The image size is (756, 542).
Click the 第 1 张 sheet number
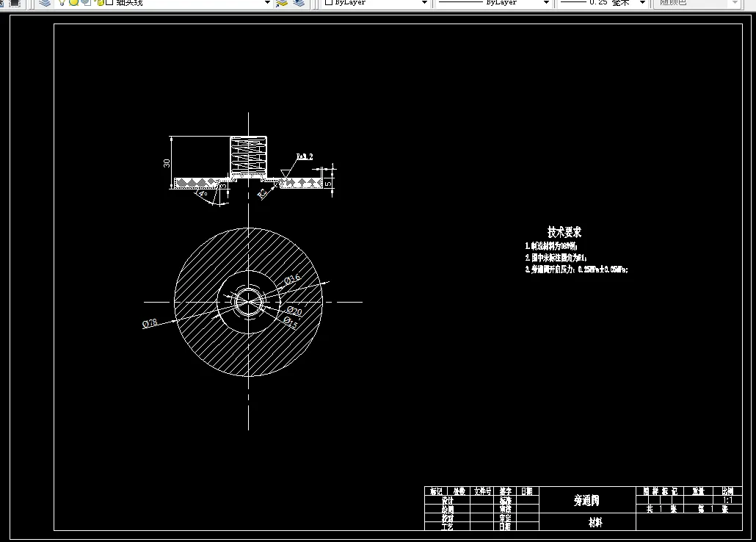click(x=713, y=509)
